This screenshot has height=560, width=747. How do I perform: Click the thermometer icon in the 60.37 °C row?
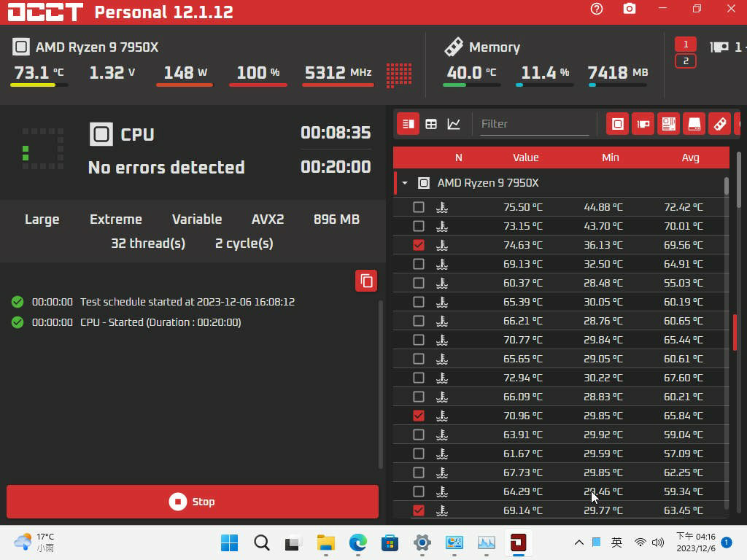click(442, 283)
